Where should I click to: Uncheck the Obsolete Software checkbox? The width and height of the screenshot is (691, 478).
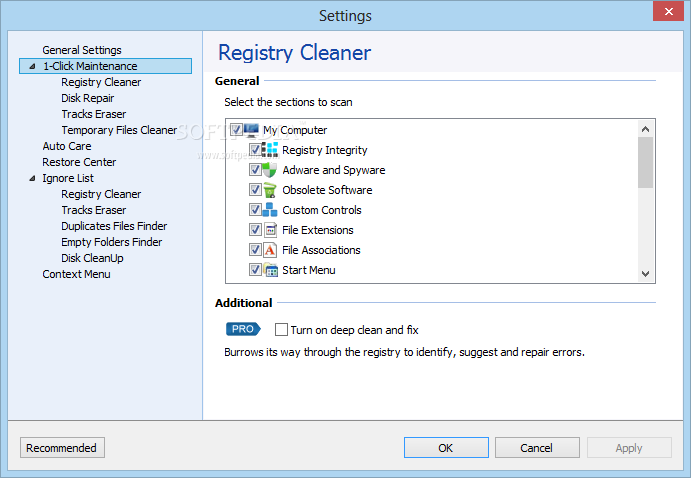click(255, 190)
